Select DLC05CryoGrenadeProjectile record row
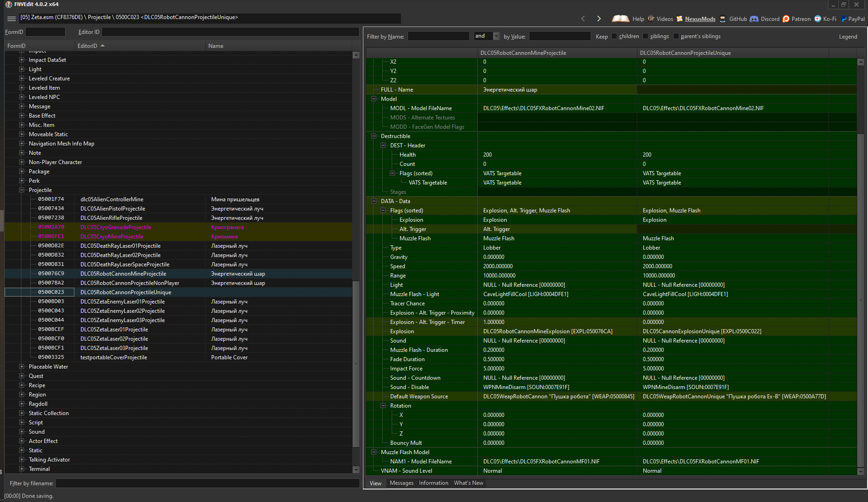This screenshot has width=868, height=502. click(x=179, y=227)
